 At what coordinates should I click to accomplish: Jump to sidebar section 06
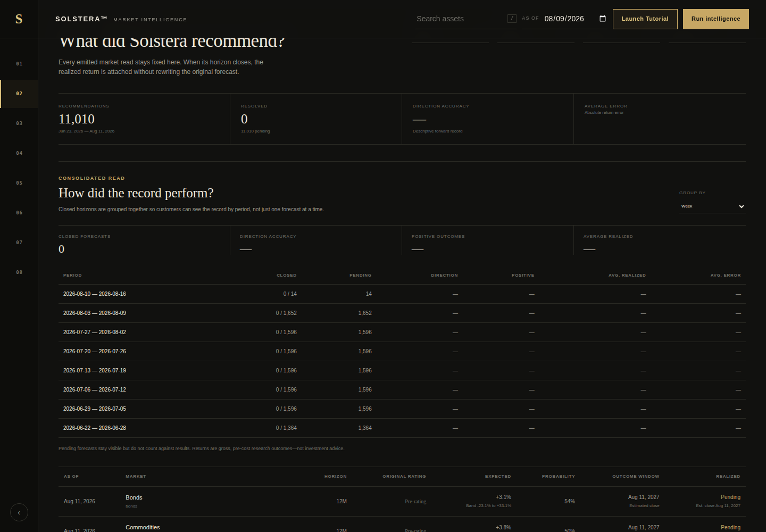coord(19,213)
